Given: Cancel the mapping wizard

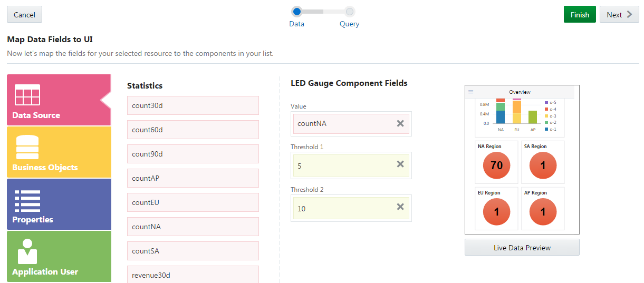Looking at the screenshot, I should pos(24,15).
